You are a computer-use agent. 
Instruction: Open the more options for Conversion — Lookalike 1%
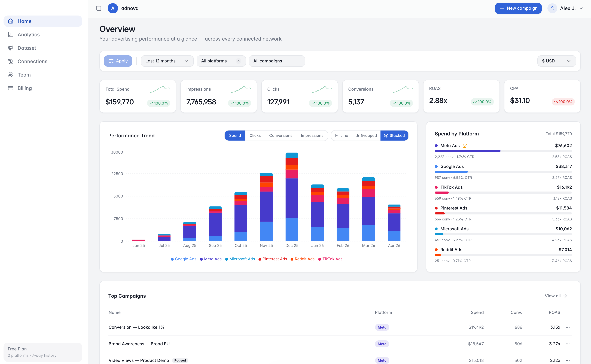568,327
